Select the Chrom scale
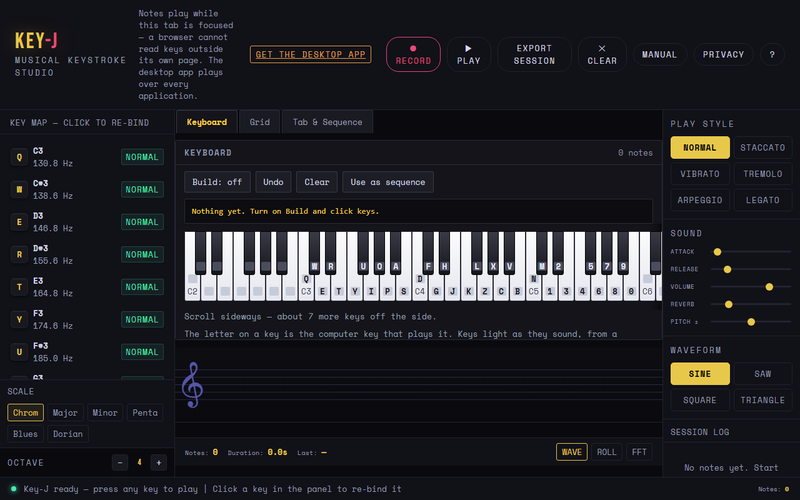The image size is (800, 500). click(x=26, y=413)
